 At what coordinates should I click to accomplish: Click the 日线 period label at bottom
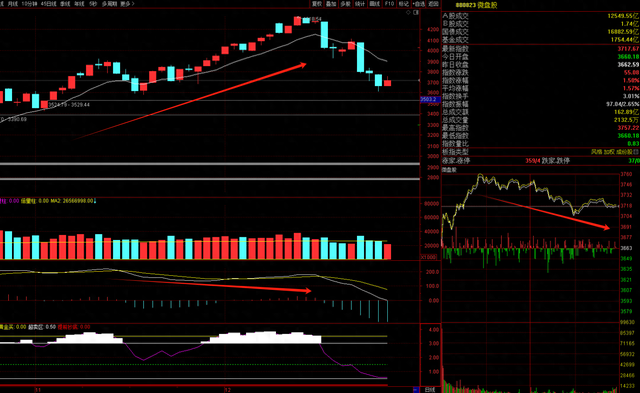click(430, 390)
